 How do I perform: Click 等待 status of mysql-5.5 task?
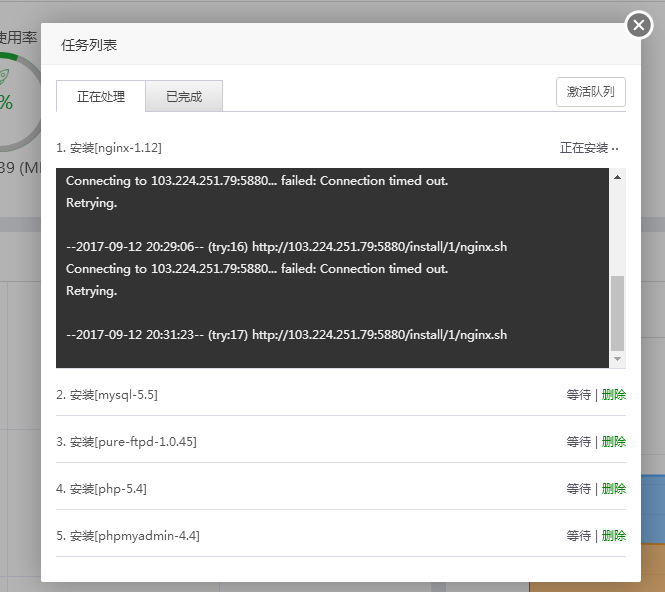(578, 395)
